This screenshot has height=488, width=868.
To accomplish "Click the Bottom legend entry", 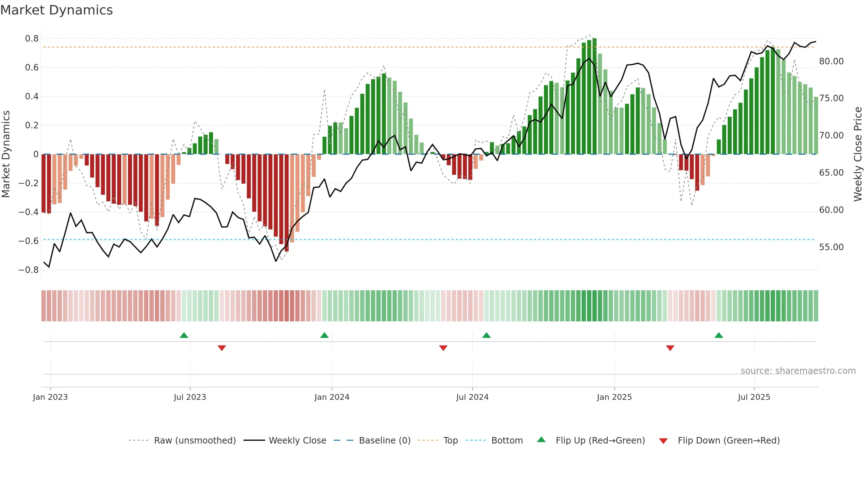I will [494, 440].
